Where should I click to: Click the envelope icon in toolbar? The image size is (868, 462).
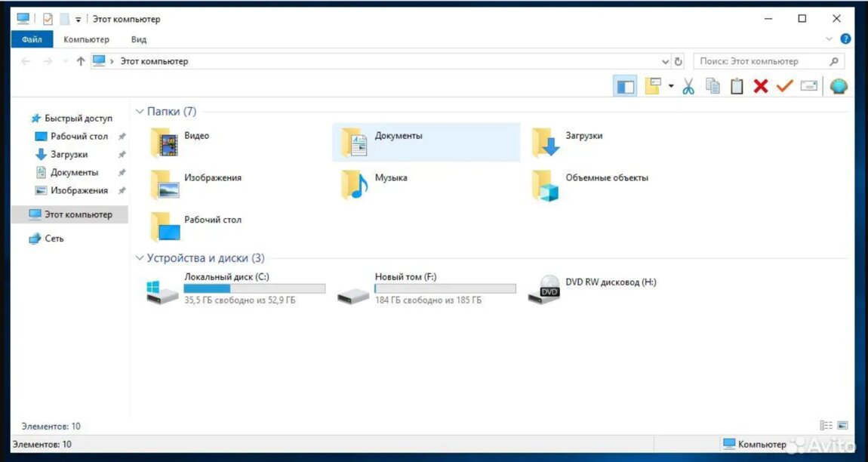[809, 86]
